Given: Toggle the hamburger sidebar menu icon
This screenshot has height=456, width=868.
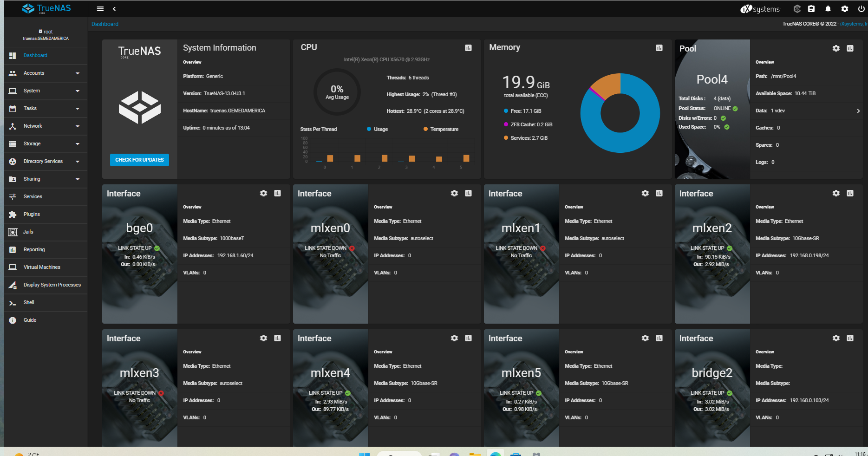Looking at the screenshot, I should (100, 9).
